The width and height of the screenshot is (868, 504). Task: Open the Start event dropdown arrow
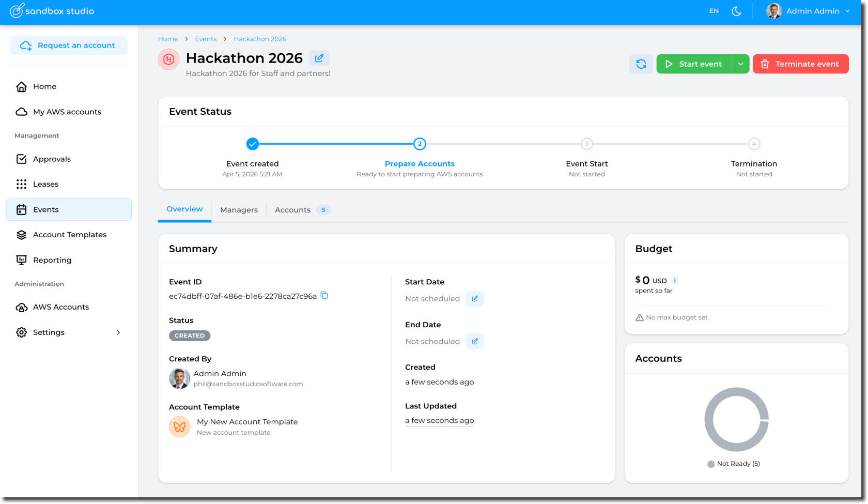tap(740, 64)
